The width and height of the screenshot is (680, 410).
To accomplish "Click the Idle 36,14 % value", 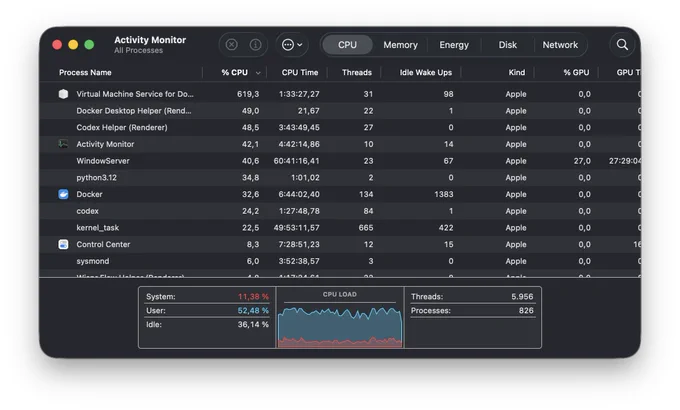I will coord(253,324).
